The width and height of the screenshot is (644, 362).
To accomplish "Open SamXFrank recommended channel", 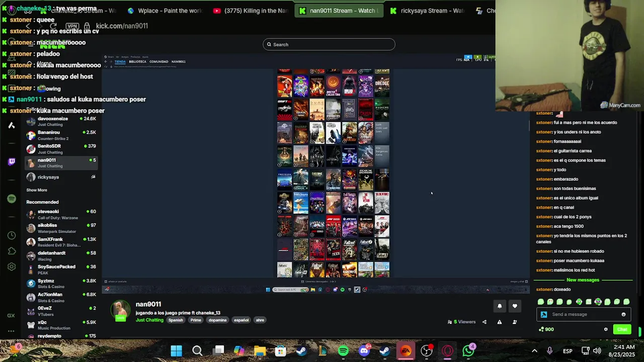I will pos(60,242).
